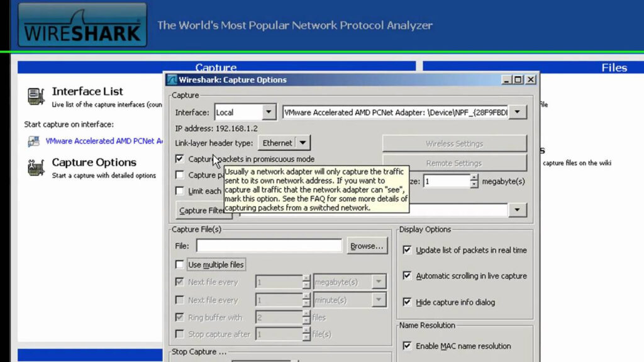This screenshot has height=362, width=644.
Task: Disable Enable MAC name resolution
Action: [407, 346]
